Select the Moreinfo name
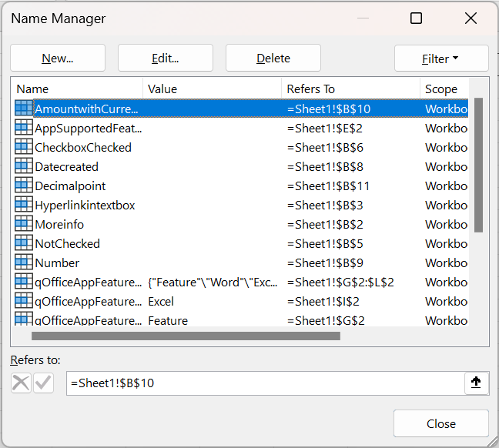The height and width of the screenshot is (448, 499). tap(59, 224)
